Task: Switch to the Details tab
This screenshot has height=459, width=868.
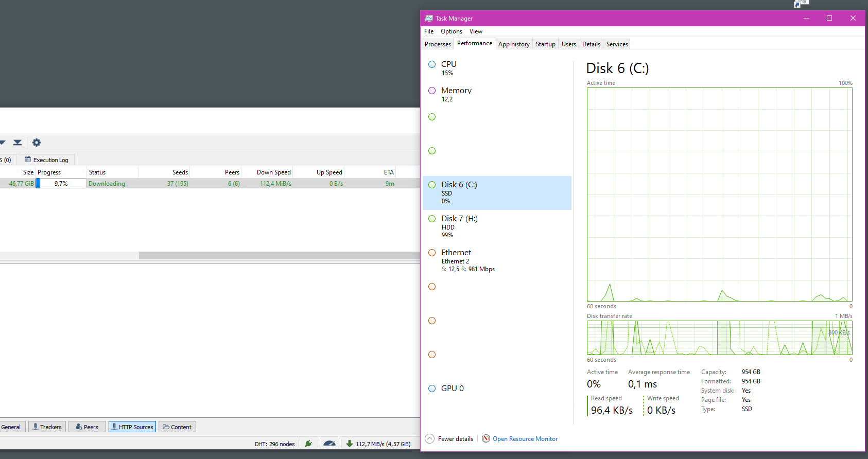Action: (x=591, y=44)
